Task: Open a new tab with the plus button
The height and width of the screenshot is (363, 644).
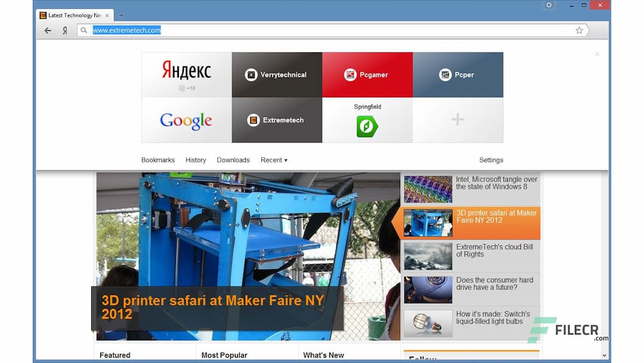Action: point(121,15)
